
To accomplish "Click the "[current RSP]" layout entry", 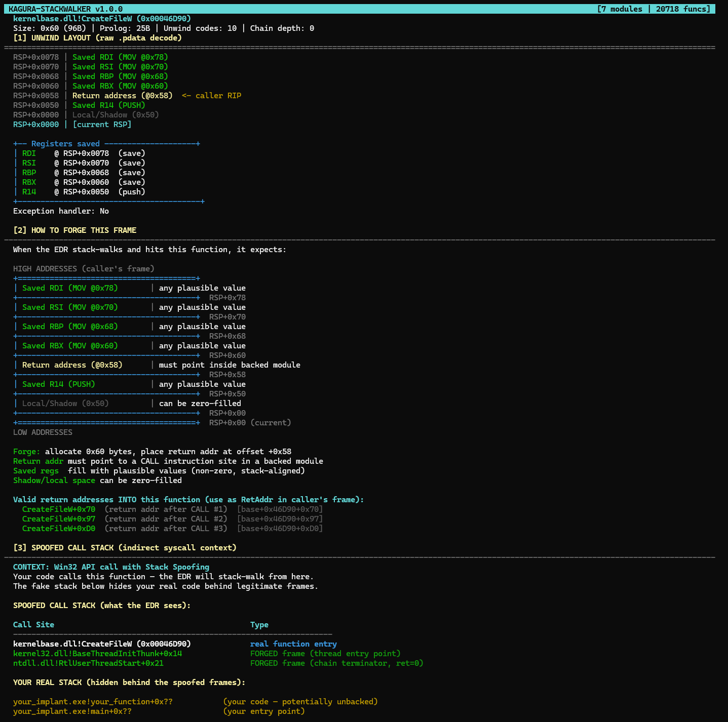I will (x=102, y=125).
